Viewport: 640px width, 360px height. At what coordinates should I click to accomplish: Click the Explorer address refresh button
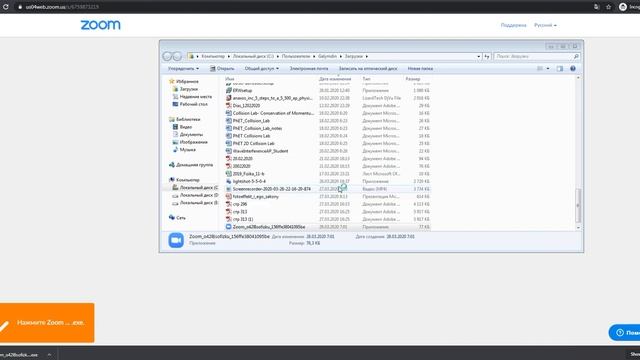click(487, 56)
